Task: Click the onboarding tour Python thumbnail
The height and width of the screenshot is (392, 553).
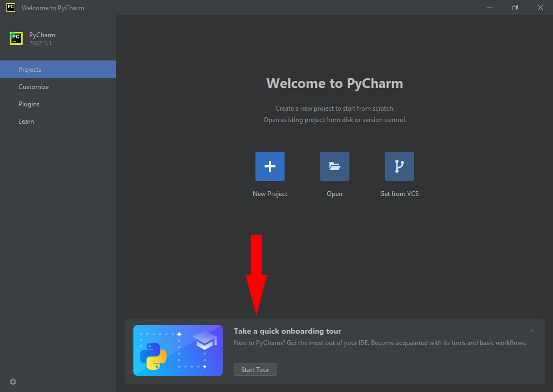Action: [178, 350]
